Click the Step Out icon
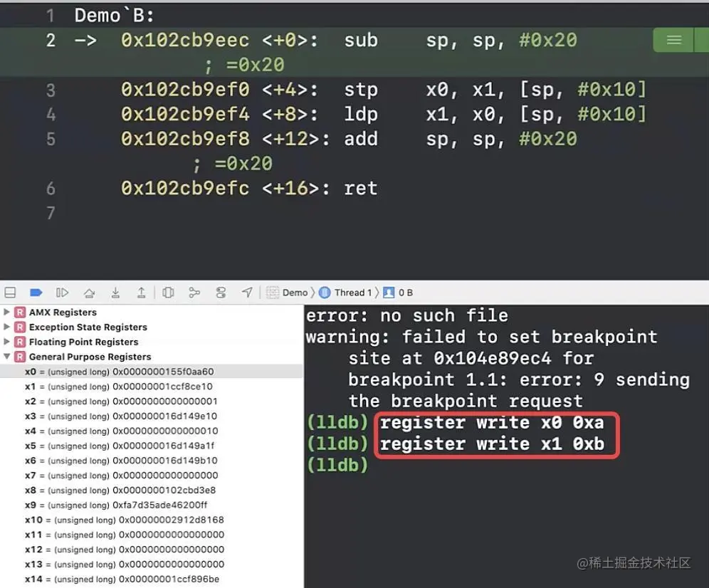Image resolution: width=709 pixels, height=588 pixels. click(x=142, y=293)
